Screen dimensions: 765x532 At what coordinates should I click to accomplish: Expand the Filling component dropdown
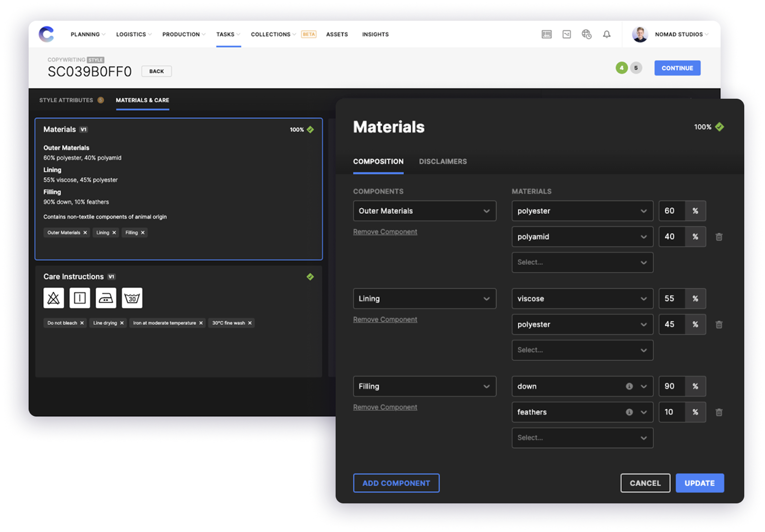[424, 386]
